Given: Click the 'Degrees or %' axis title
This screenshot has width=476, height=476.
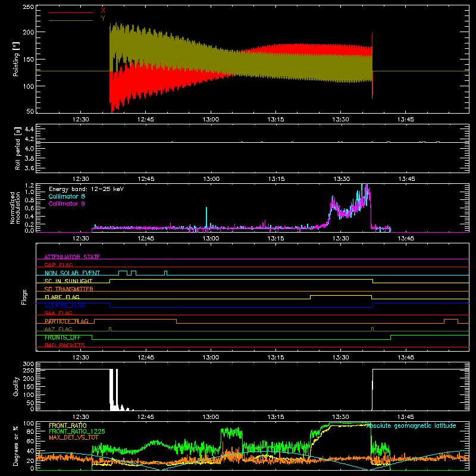Looking at the screenshot, I should coord(16,446).
